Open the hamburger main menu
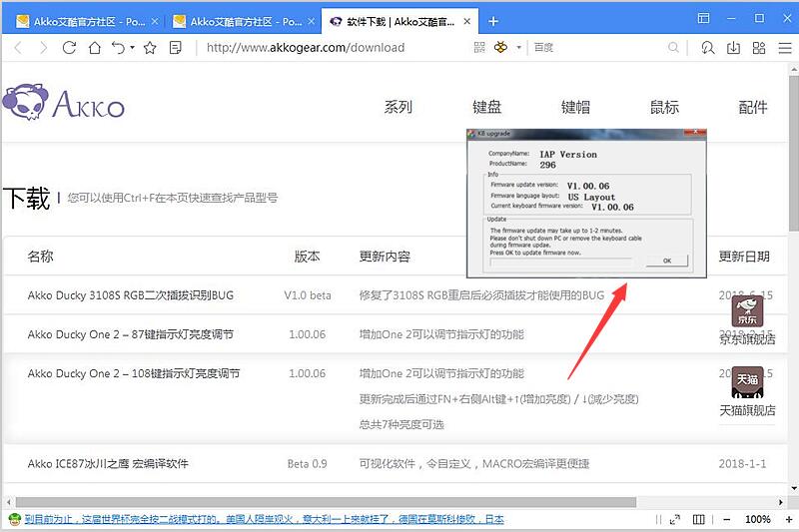Image resolution: width=799 pixels, height=532 pixels. point(785,48)
